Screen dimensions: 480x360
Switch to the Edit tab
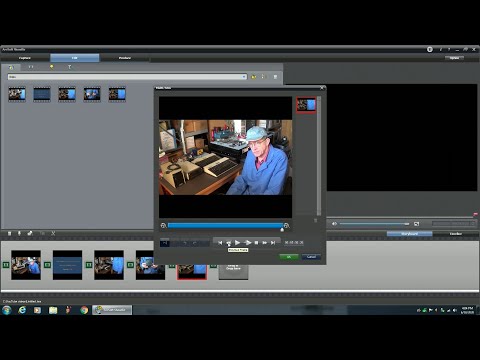click(75, 58)
